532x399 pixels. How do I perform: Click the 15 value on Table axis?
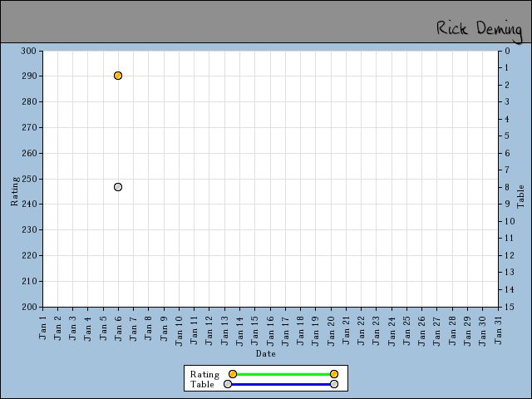point(509,307)
